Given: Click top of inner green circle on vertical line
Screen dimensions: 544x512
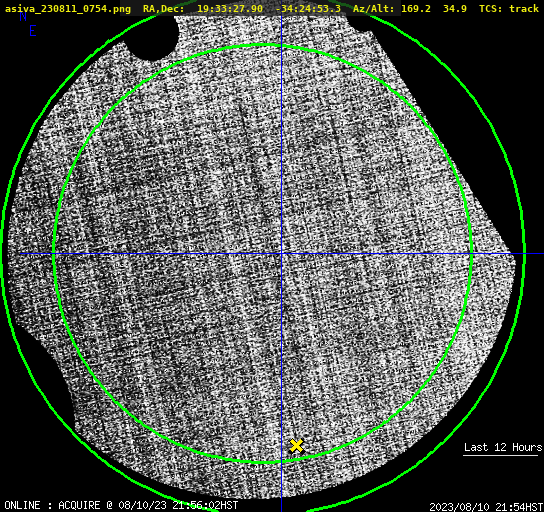Looking at the screenshot, I should [281, 46].
